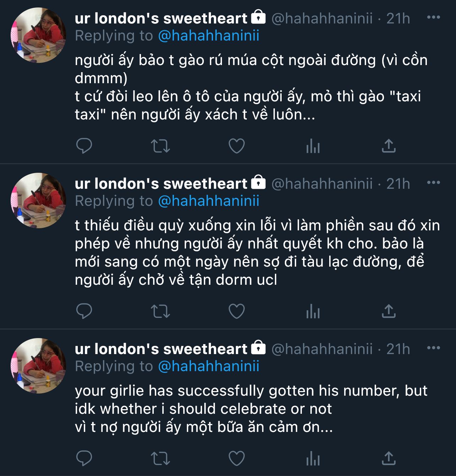Open more menu on second tweet
This screenshot has width=456, height=476.
click(433, 183)
